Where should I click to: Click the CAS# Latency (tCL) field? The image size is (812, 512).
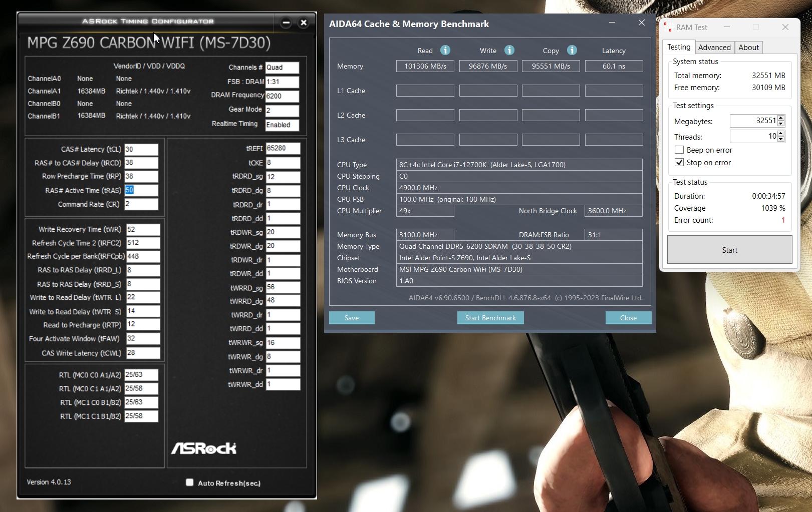141,149
